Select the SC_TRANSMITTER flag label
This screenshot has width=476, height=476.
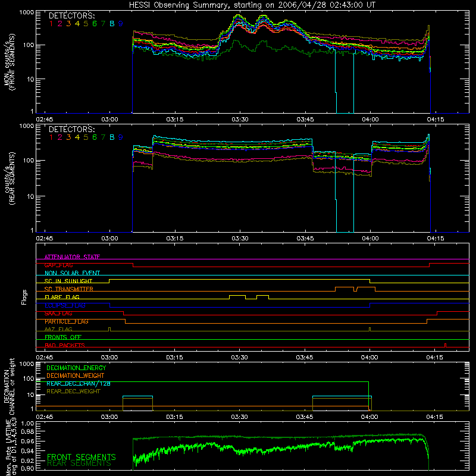(69, 289)
